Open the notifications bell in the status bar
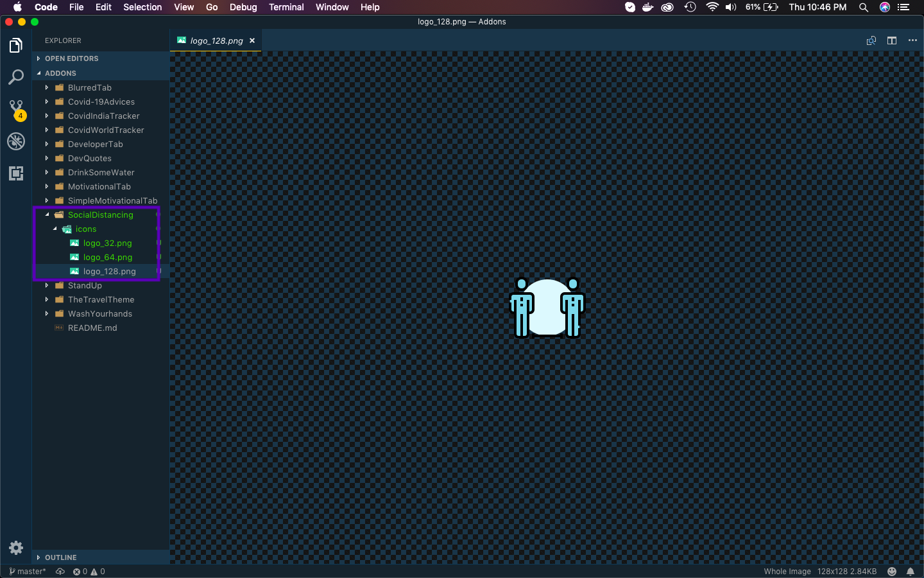924x578 pixels. (x=911, y=572)
